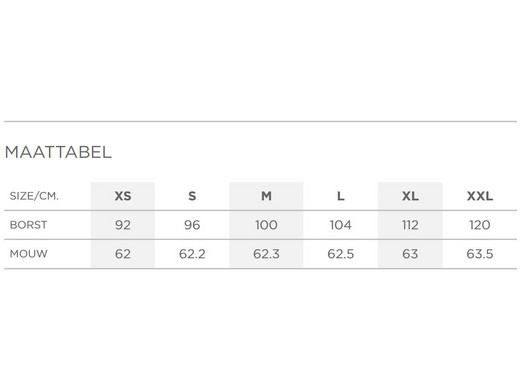Click the MOUW row label
This screenshot has height=390, width=520.
tap(29, 254)
